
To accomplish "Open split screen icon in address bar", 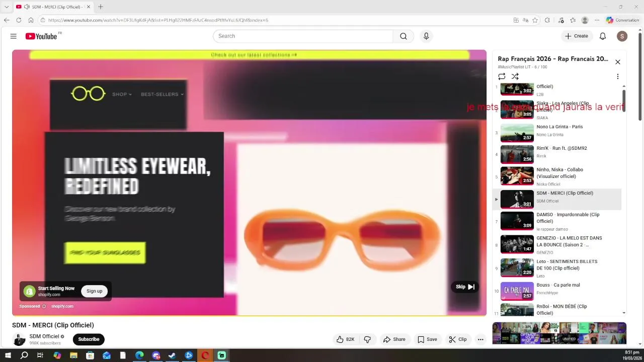I will point(516,20).
